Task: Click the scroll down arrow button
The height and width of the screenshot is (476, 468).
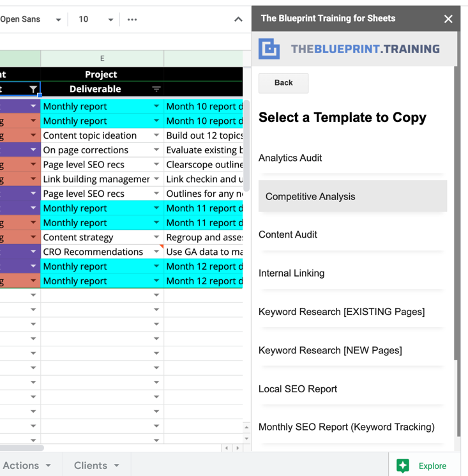Action: 246,438
